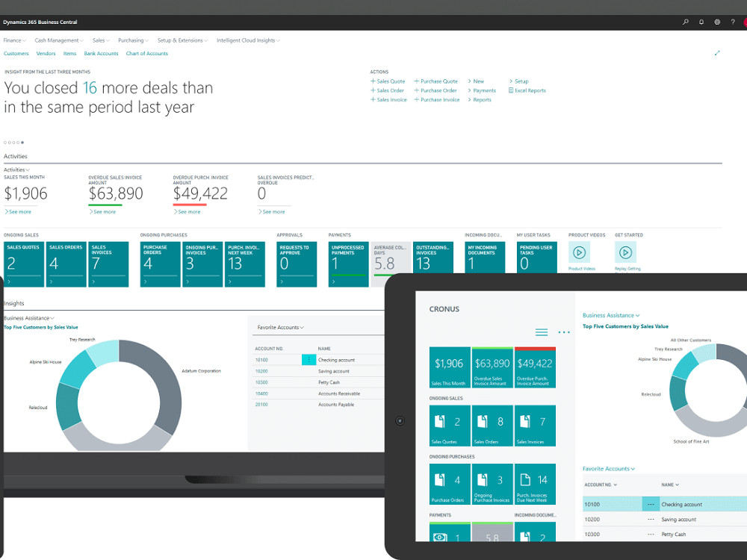
Task: Expand the Activities dropdown
Action: tap(16, 169)
